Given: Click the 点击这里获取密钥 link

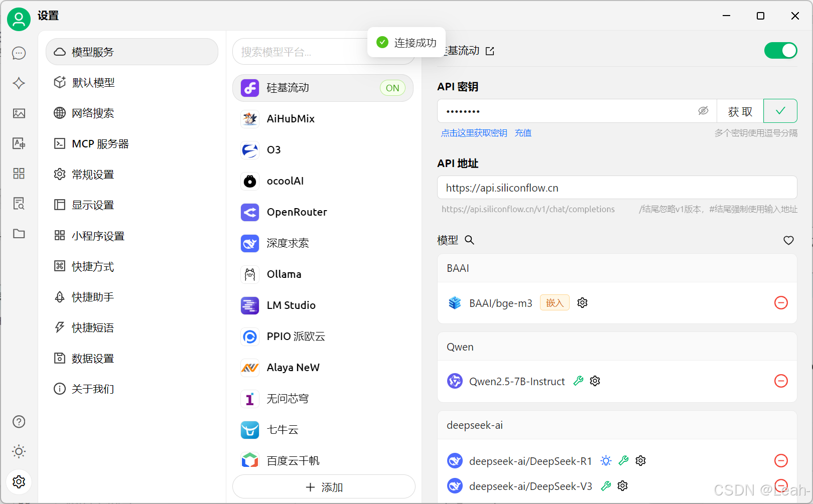Looking at the screenshot, I should pos(474,132).
